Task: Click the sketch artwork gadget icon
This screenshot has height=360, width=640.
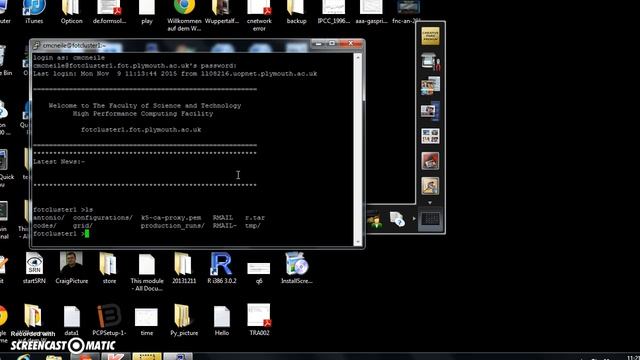Action: [430, 186]
